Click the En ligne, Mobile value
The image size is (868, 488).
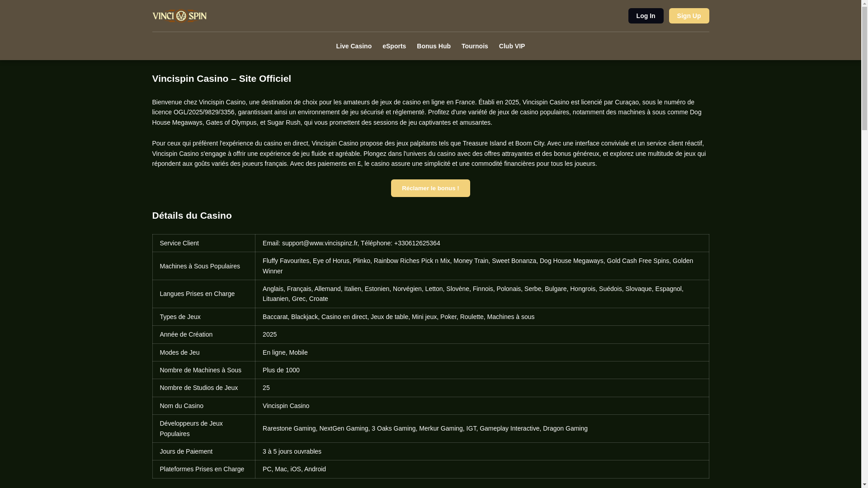(x=285, y=352)
